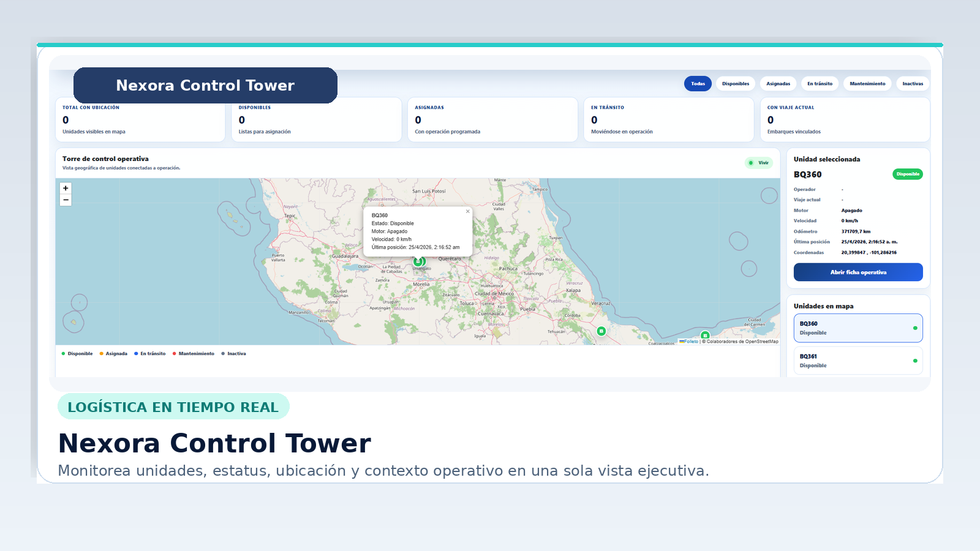Choose the Inactivas filter tab
Viewport: 980px width, 551px height.
[x=913, y=84]
